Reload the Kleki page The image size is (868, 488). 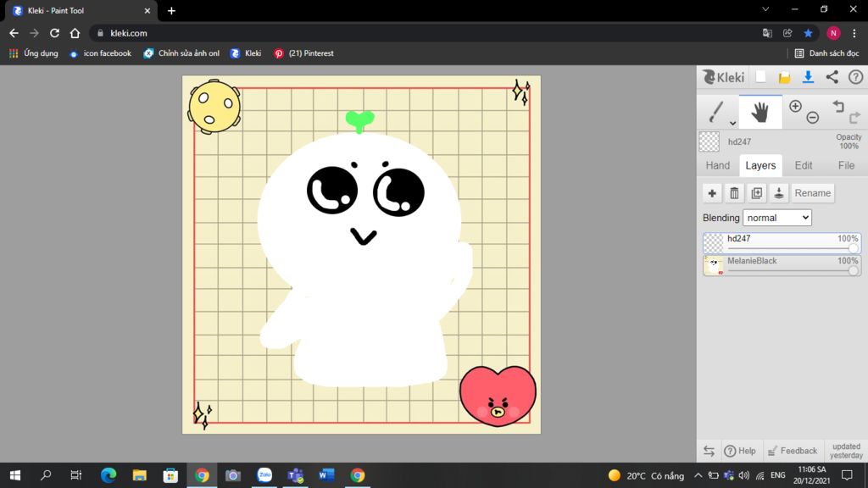click(x=54, y=33)
